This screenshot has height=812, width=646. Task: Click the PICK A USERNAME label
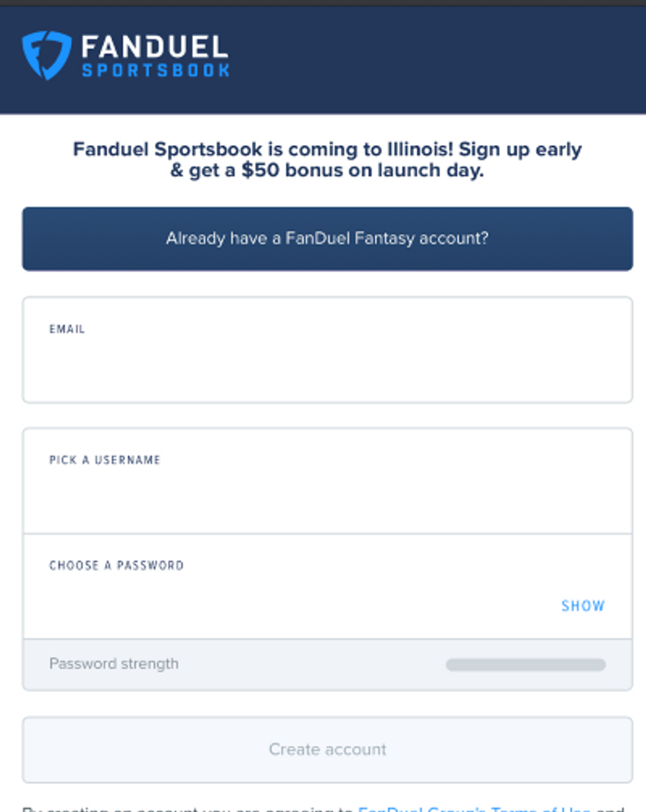pos(105,460)
